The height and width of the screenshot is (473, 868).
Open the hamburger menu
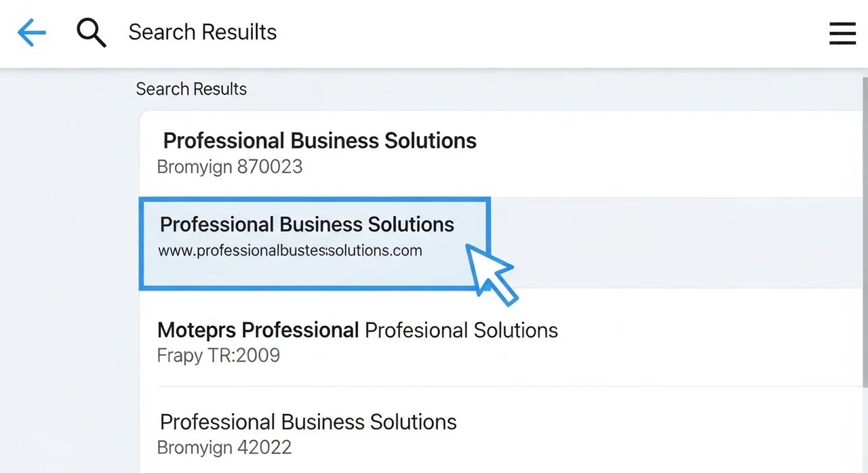coord(842,33)
